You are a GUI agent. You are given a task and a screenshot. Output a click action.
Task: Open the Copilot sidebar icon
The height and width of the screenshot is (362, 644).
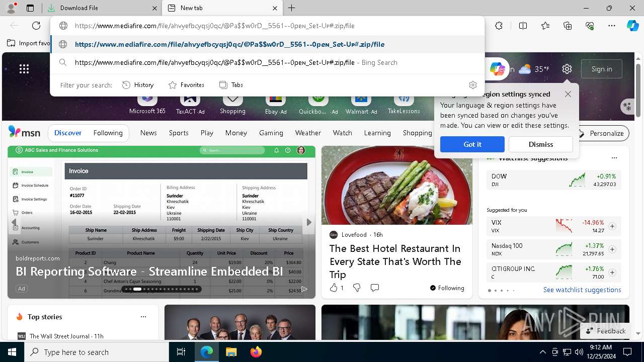pyautogui.click(x=632, y=26)
